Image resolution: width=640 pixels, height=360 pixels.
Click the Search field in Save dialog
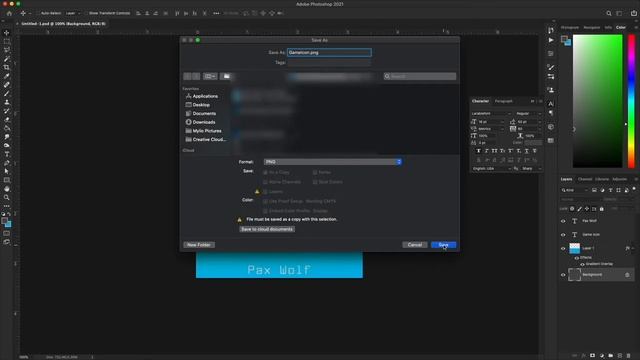(x=420, y=76)
